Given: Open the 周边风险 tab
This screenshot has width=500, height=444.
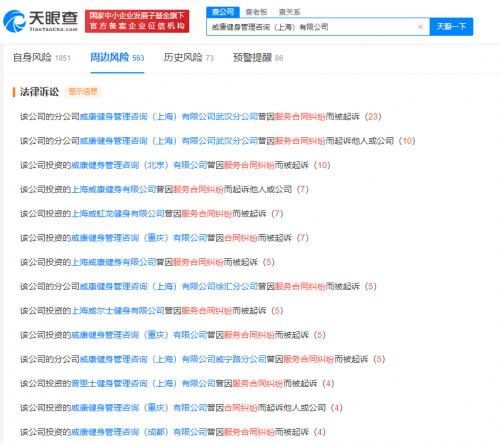Looking at the screenshot, I should [x=117, y=58].
